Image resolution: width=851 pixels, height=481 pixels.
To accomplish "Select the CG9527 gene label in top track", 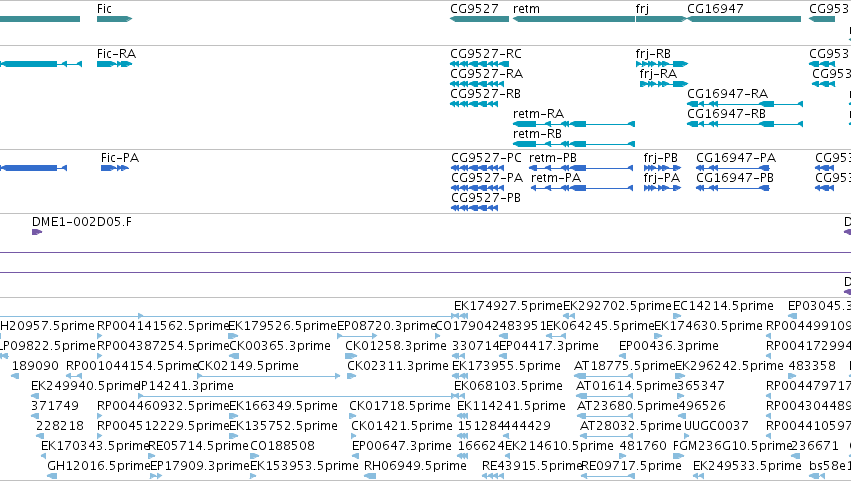I will [474, 9].
